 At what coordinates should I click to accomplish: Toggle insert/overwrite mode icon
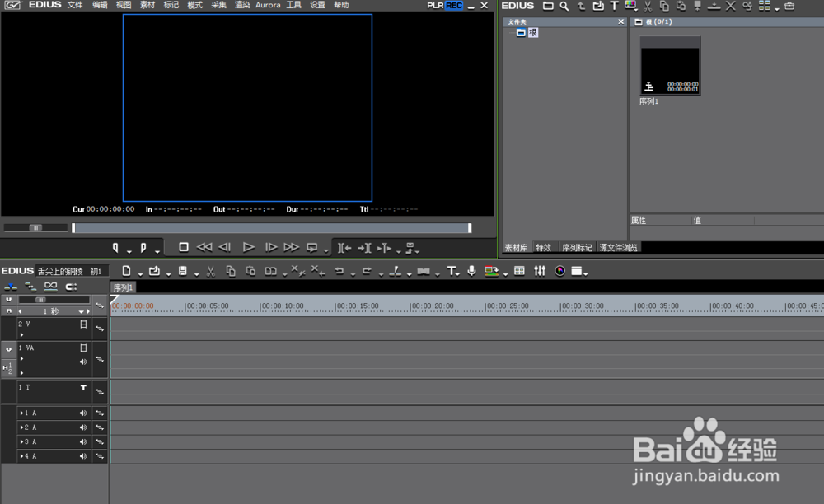11,287
